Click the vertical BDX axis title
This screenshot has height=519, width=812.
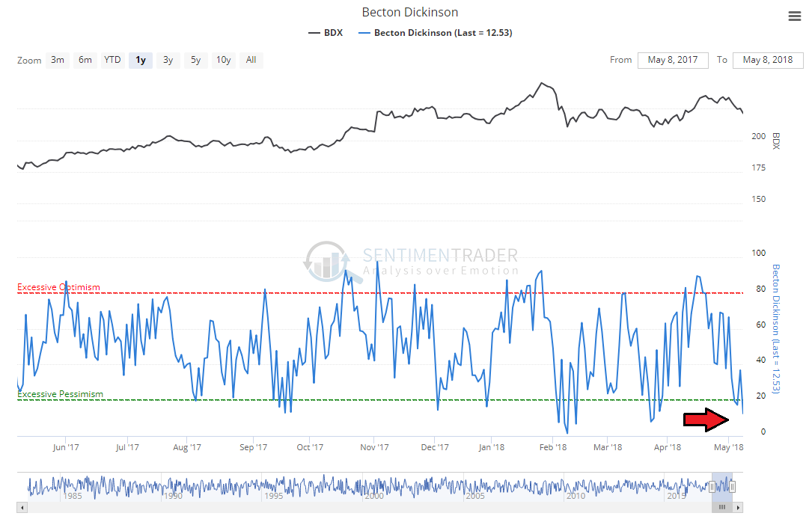pos(776,141)
